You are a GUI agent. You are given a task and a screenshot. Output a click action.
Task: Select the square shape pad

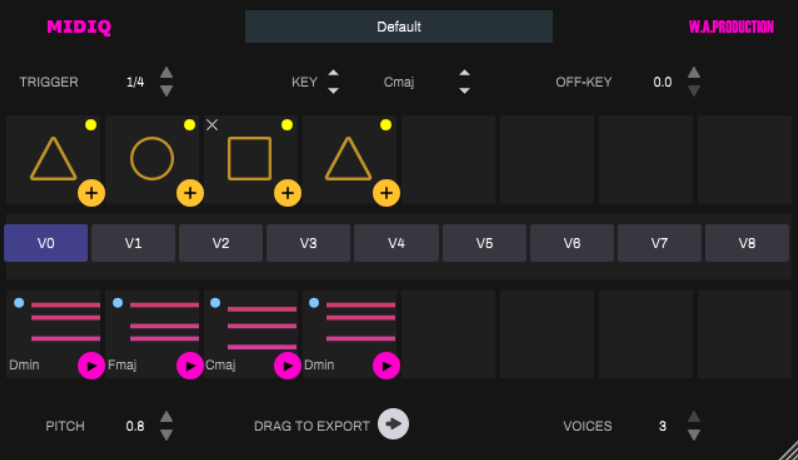tap(249, 158)
